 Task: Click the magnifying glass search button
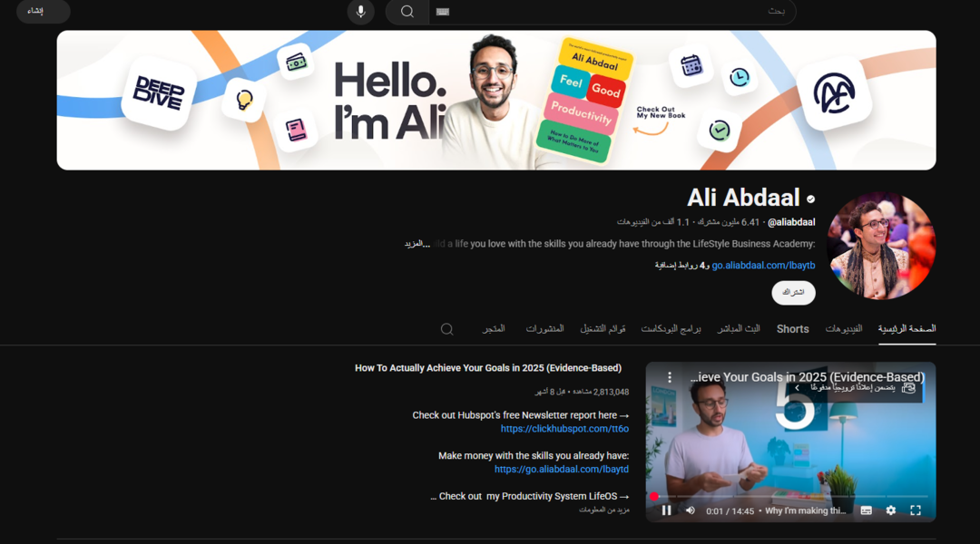407,11
